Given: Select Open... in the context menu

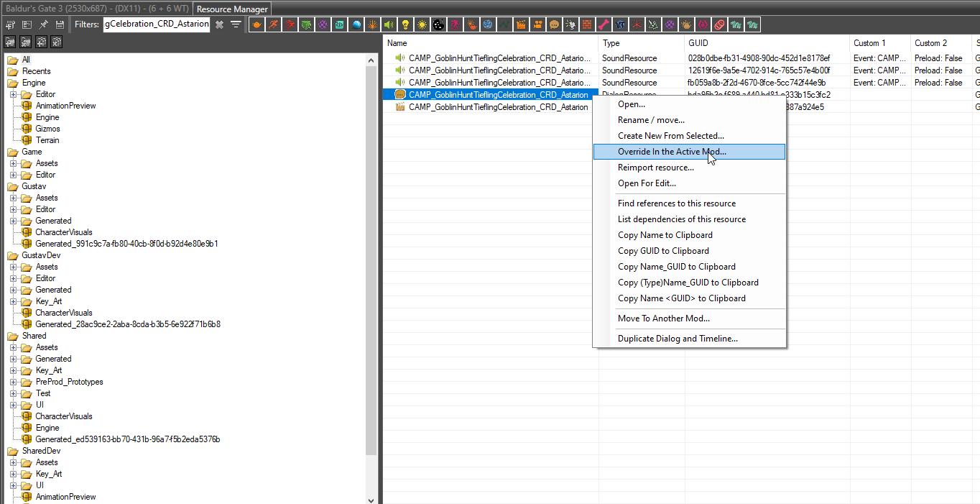Looking at the screenshot, I should pyautogui.click(x=689, y=104).
